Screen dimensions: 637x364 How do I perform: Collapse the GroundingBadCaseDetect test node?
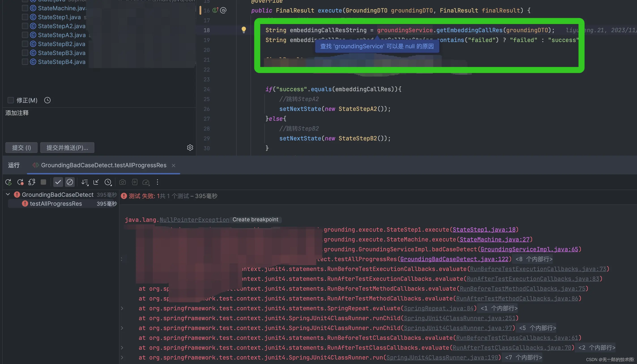tap(8, 195)
